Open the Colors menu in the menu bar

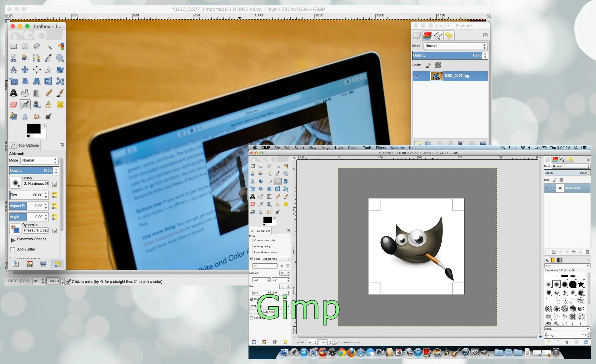tap(353, 148)
